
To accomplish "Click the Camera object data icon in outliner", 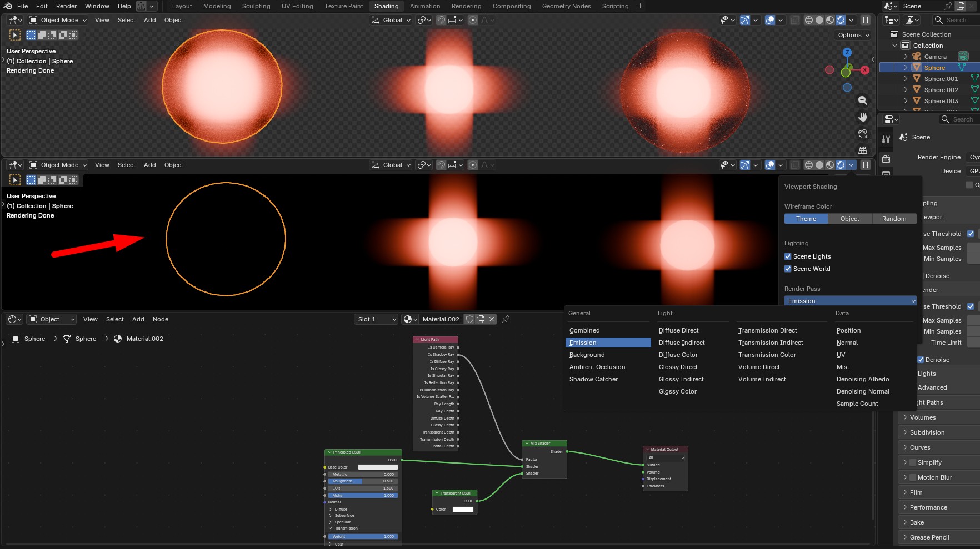I will [x=963, y=57].
